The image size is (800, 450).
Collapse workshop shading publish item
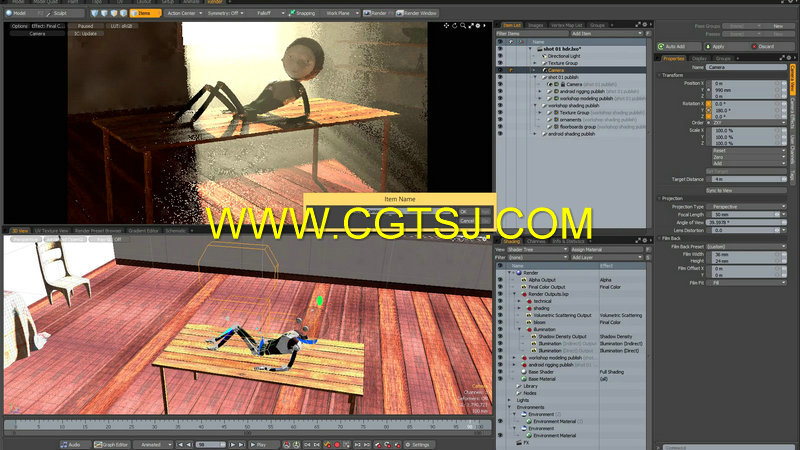point(535,106)
